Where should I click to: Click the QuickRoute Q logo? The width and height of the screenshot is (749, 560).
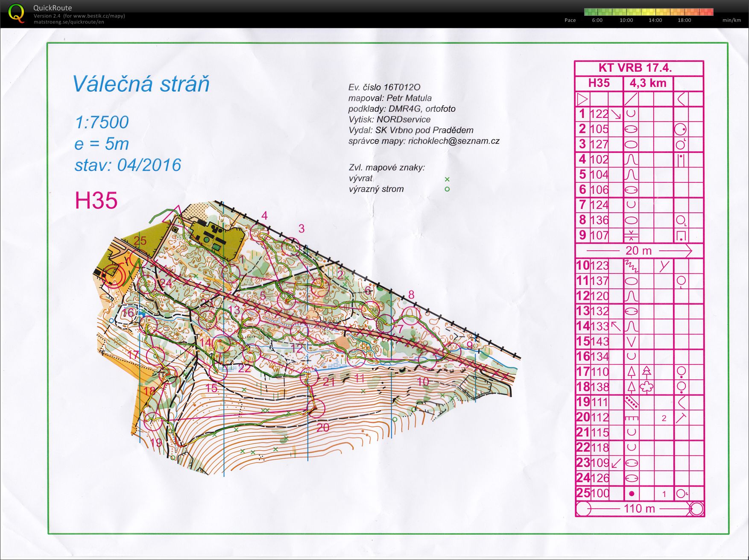point(16,13)
